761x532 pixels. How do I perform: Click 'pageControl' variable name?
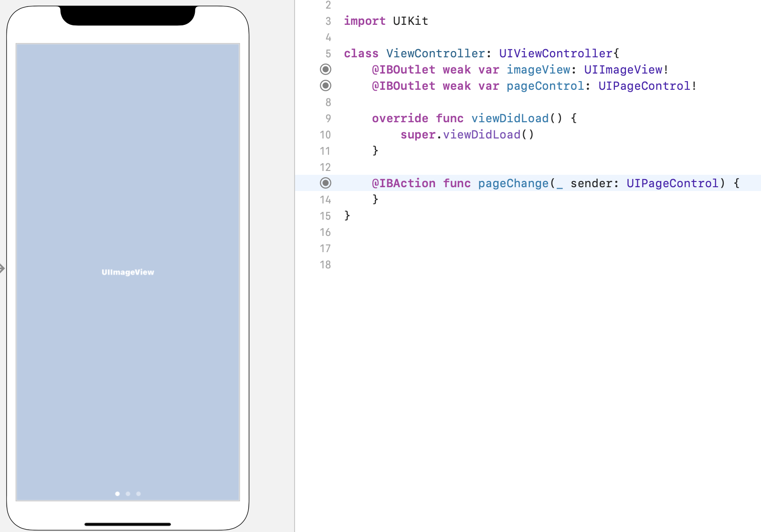[x=545, y=86]
